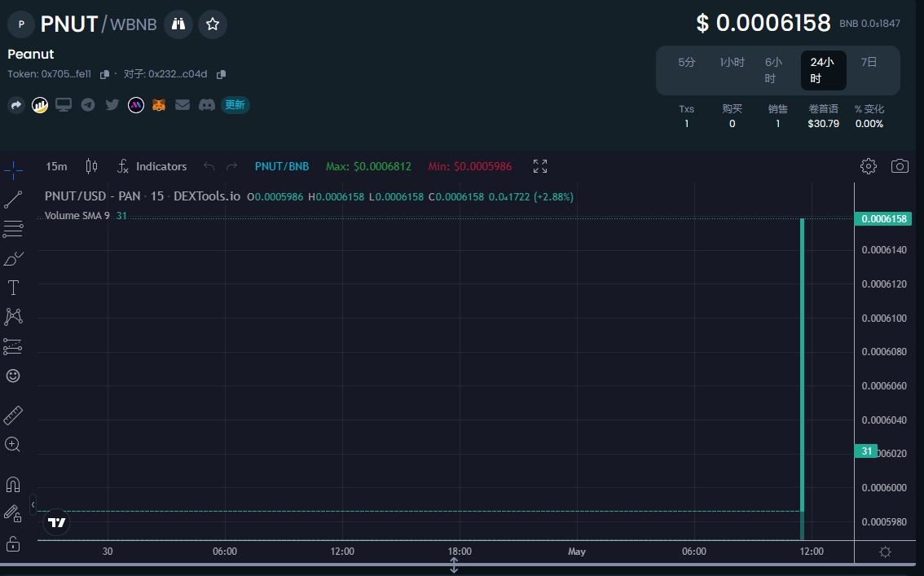The image size is (924, 576).
Task: Select the text annotation tool
Action: coord(13,288)
